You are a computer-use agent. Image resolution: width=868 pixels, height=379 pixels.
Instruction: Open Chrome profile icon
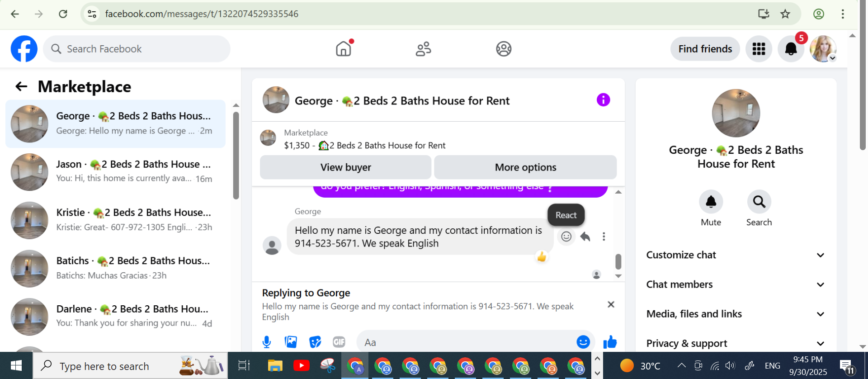click(819, 14)
